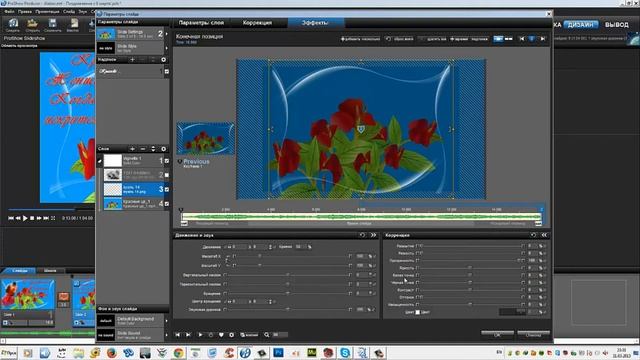Adjust Центр вращения stepper arrows
This screenshot has width=640, height=360.
tap(270, 302)
